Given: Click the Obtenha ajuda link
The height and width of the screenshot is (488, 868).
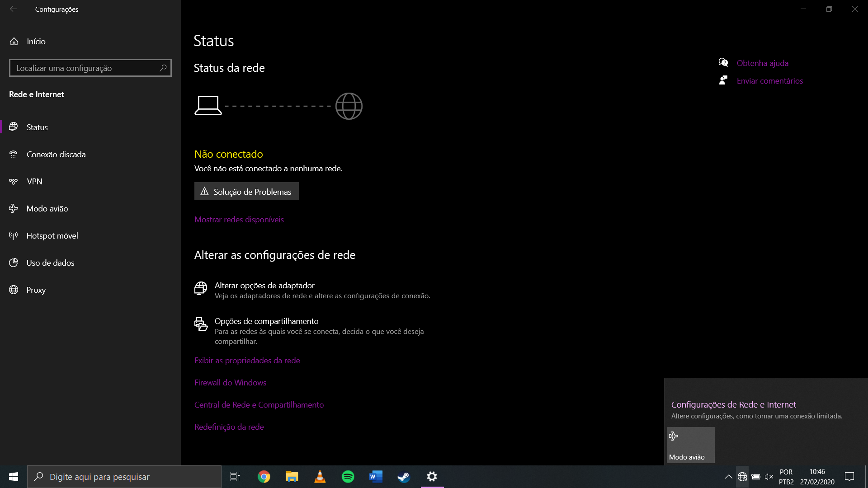Looking at the screenshot, I should [762, 63].
